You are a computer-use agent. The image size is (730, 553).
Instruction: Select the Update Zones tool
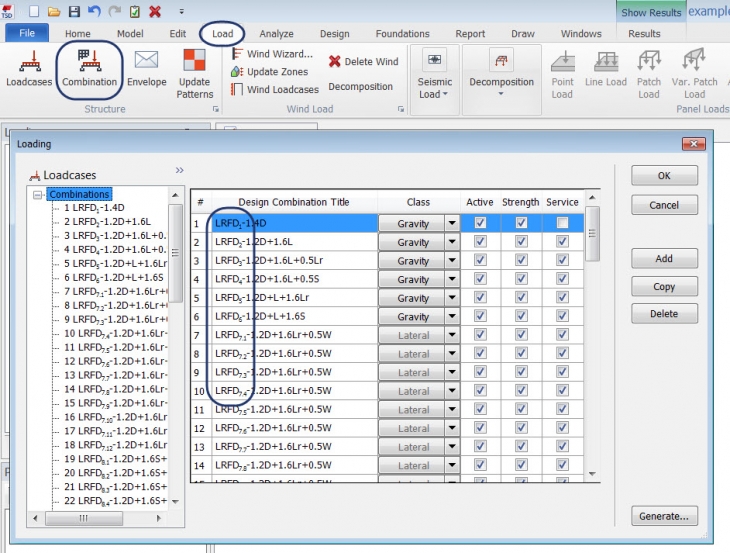[x=271, y=72]
